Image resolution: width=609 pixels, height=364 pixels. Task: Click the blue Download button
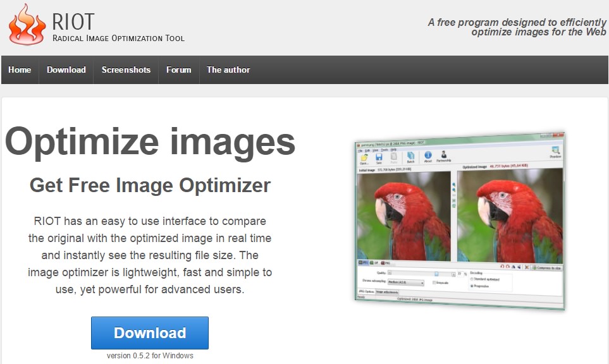(150, 333)
